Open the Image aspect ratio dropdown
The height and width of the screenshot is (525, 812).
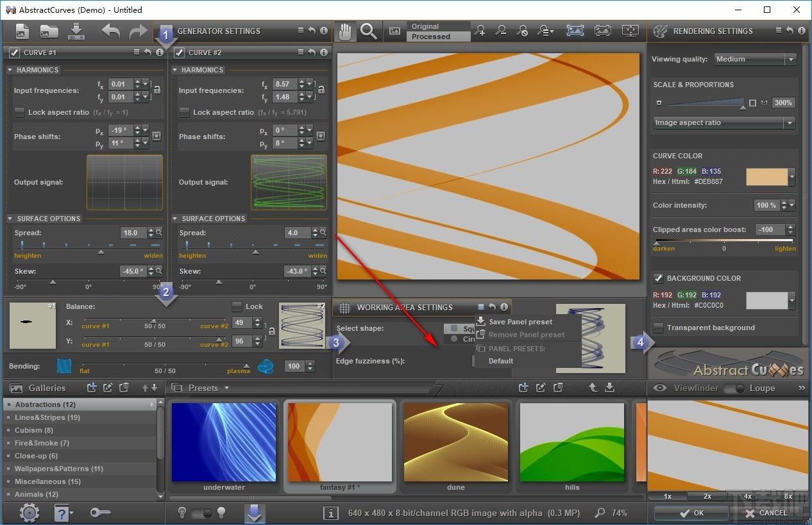pyautogui.click(x=725, y=122)
